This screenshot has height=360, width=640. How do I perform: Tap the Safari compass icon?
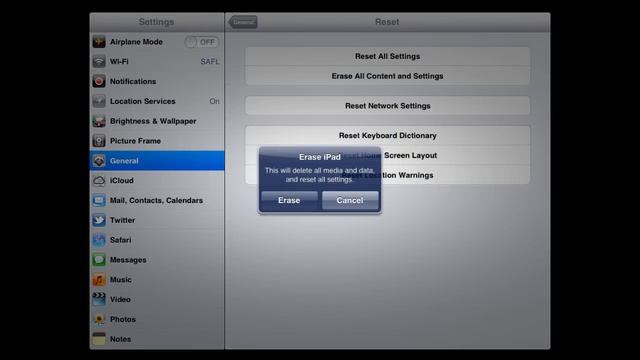pyautogui.click(x=99, y=240)
